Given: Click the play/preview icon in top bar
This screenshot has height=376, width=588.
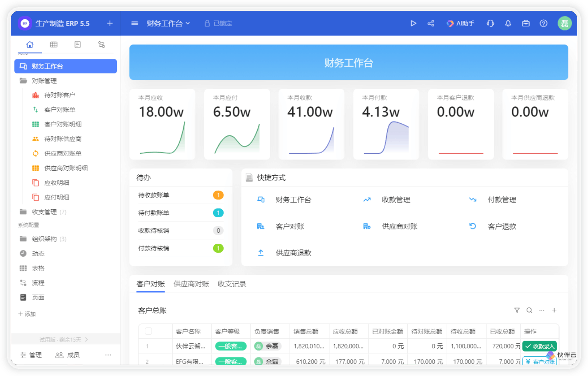Looking at the screenshot, I should point(413,24).
